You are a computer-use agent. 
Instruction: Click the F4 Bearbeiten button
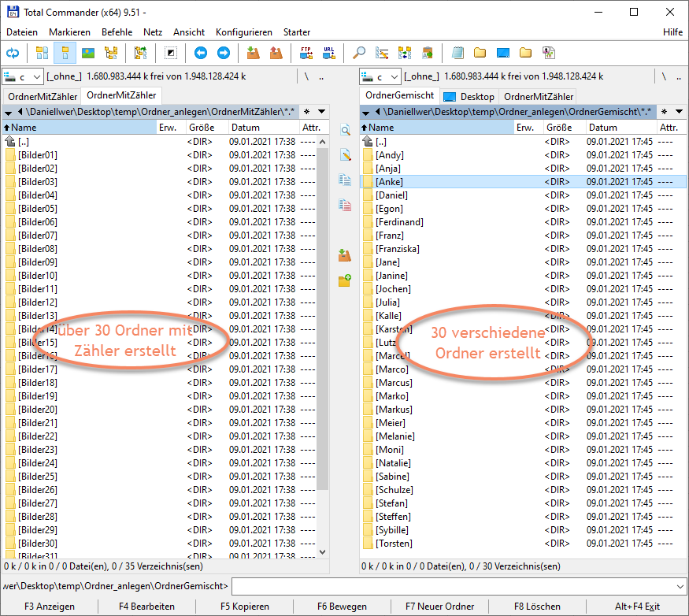point(146,607)
